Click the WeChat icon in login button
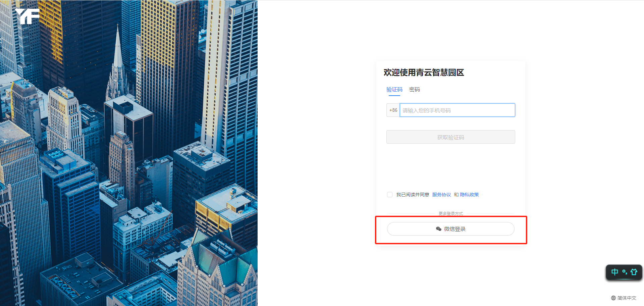Screen dimensions: 644x306 [438, 229]
